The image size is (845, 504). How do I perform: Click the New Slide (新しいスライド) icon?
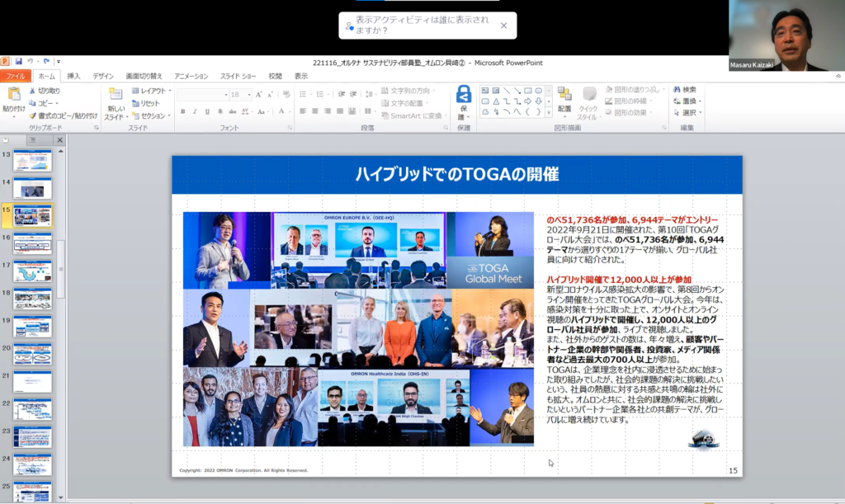point(116,94)
